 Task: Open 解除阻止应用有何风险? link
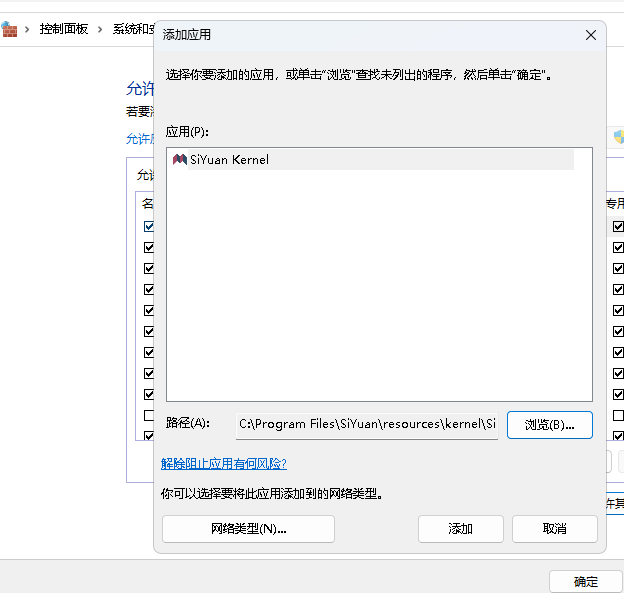(224, 464)
